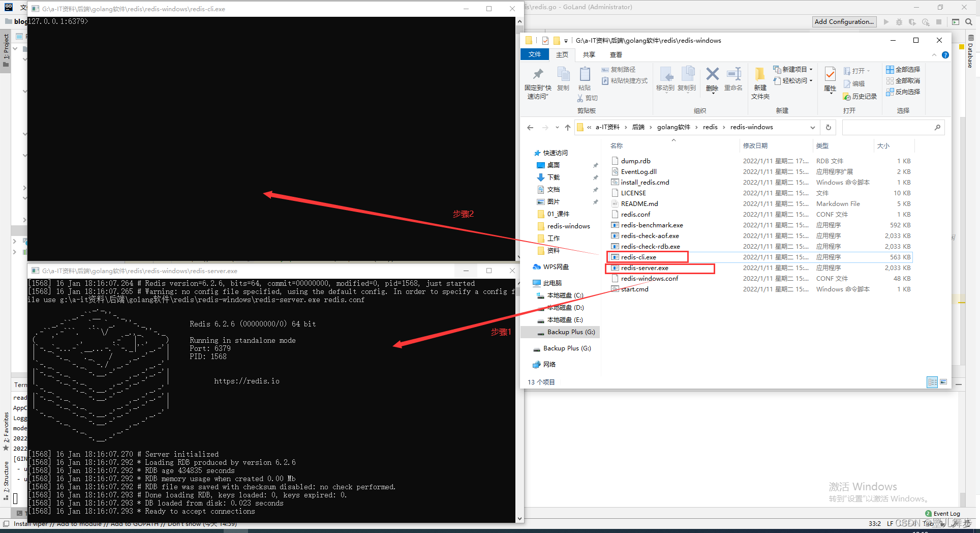
Task: Select the Share (共享) ribbon tab
Action: pyautogui.click(x=589, y=55)
